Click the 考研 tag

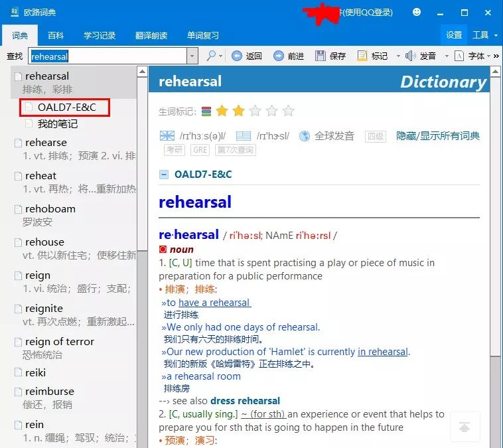(174, 150)
